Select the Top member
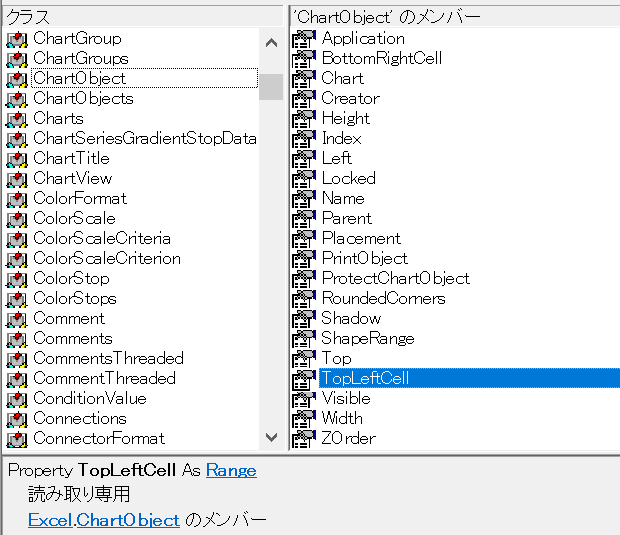Image resolution: width=620 pixels, height=535 pixels. (x=336, y=359)
